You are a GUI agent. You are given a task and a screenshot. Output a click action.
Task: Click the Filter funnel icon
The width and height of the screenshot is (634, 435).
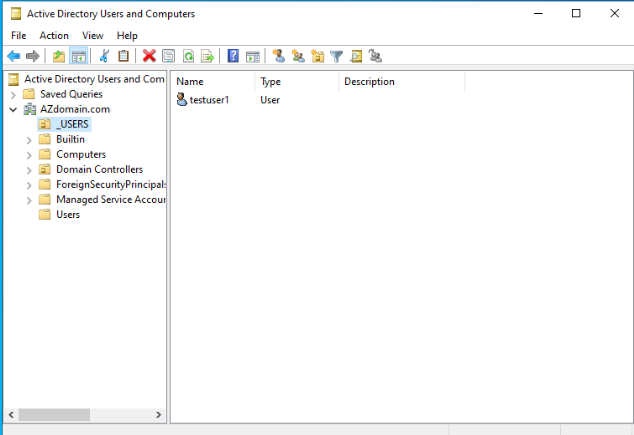[336, 56]
